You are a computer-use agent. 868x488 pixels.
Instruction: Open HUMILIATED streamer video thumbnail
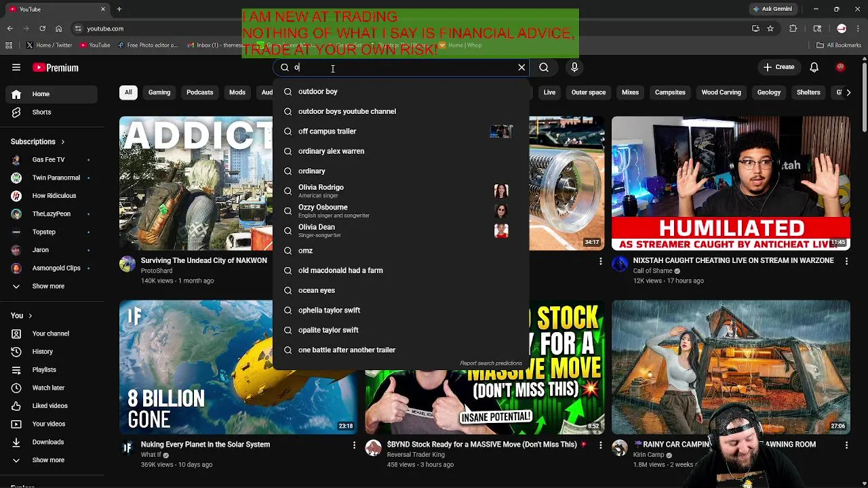[x=730, y=183]
